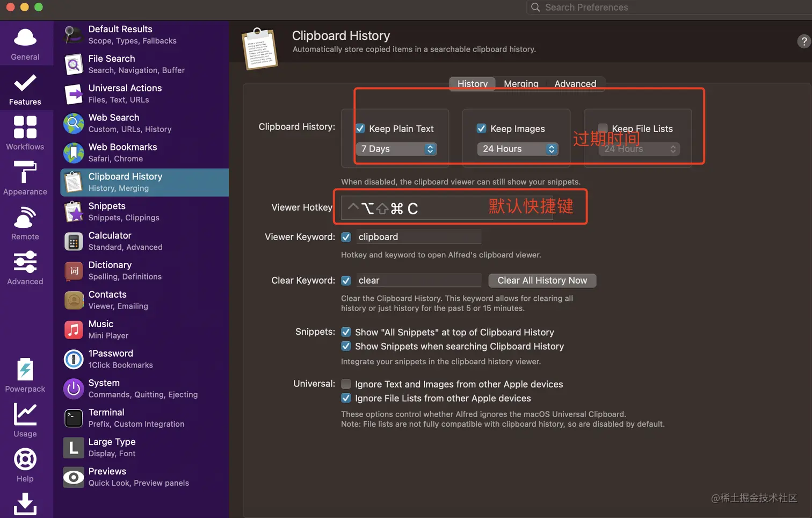Select Clipboard History in features list
Viewport: 812px width, 518px height.
click(144, 182)
